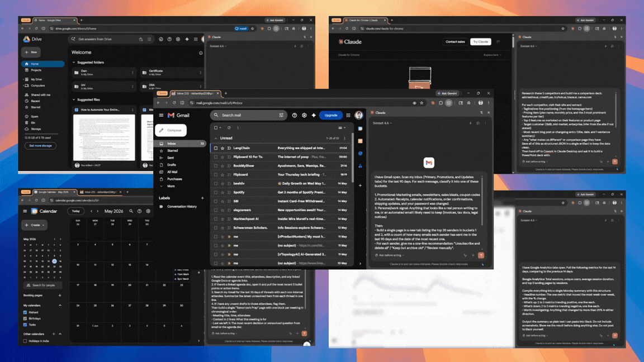Screen dimensions: 644x362
Task: Open Recent in Drive sidebar
Action: 36,101
